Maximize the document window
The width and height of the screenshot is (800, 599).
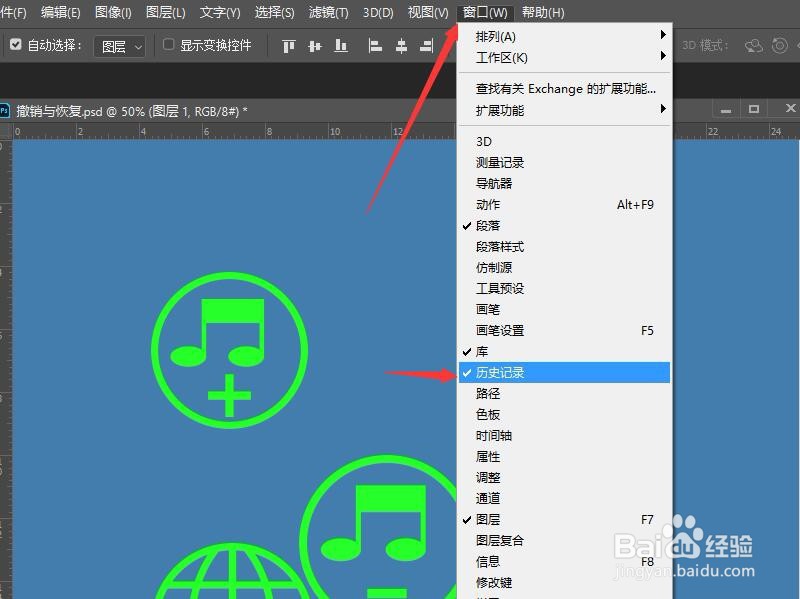pos(754,109)
